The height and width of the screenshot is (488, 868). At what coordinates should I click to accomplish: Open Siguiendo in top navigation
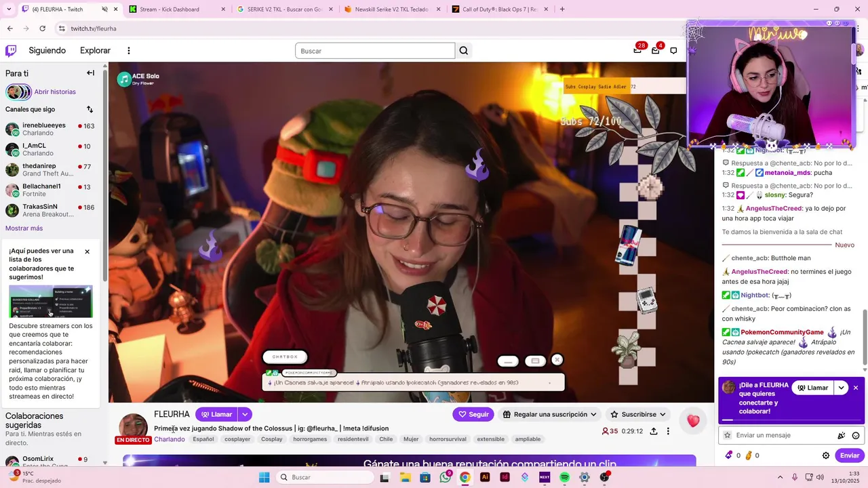click(47, 51)
